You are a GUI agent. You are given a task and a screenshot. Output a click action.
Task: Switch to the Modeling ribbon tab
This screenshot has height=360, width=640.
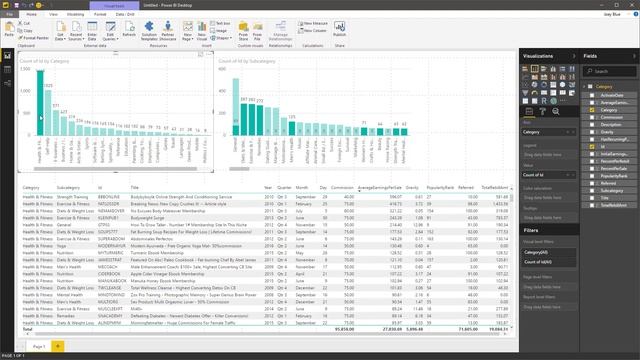point(76,14)
